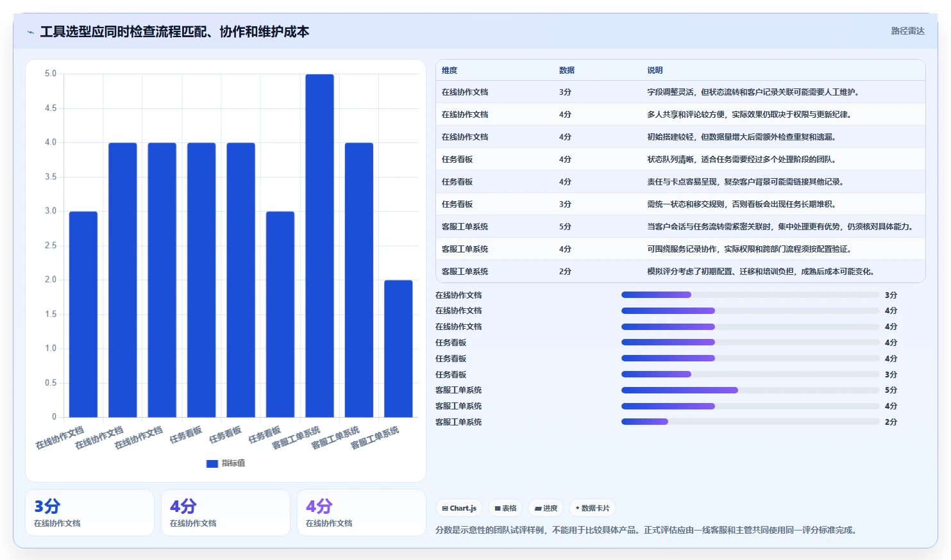Click the 0.5 label on the chart y-axis
This screenshot has width=951, height=560.
[51, 383]
